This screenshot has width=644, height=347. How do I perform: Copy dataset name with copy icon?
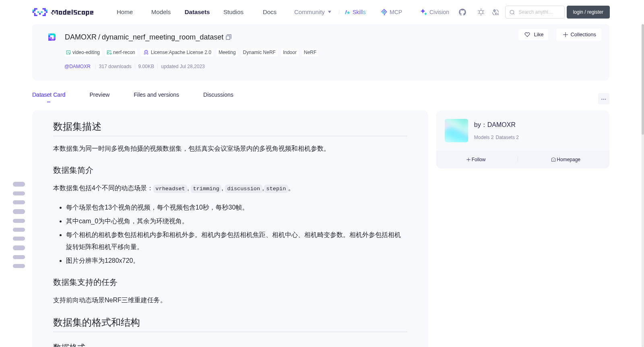tap(229, 37)
